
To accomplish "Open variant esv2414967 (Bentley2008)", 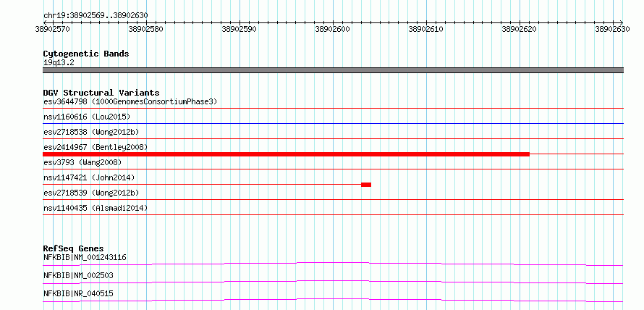I will pyautogui.click(x=96, y=147).
